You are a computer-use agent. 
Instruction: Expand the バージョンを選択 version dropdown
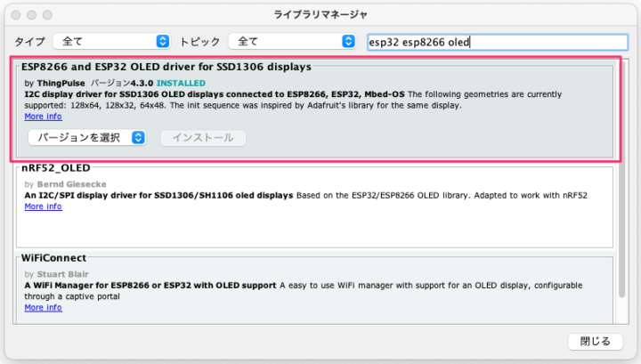[x=87, y=138]
